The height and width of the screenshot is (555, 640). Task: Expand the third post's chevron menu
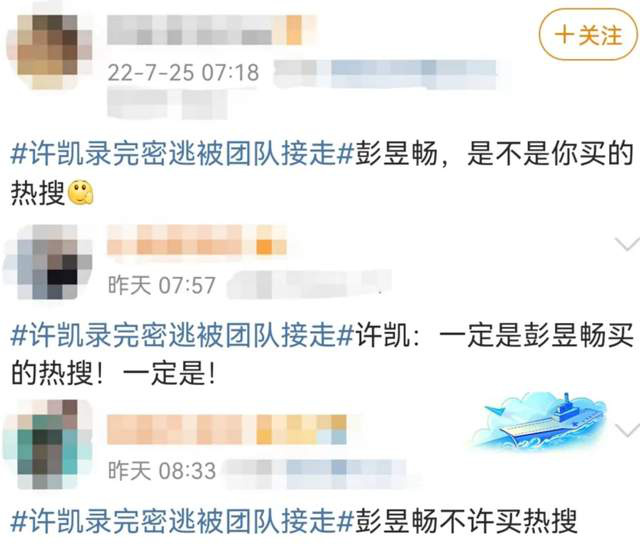pyautogui.click(x=628, y=430)
